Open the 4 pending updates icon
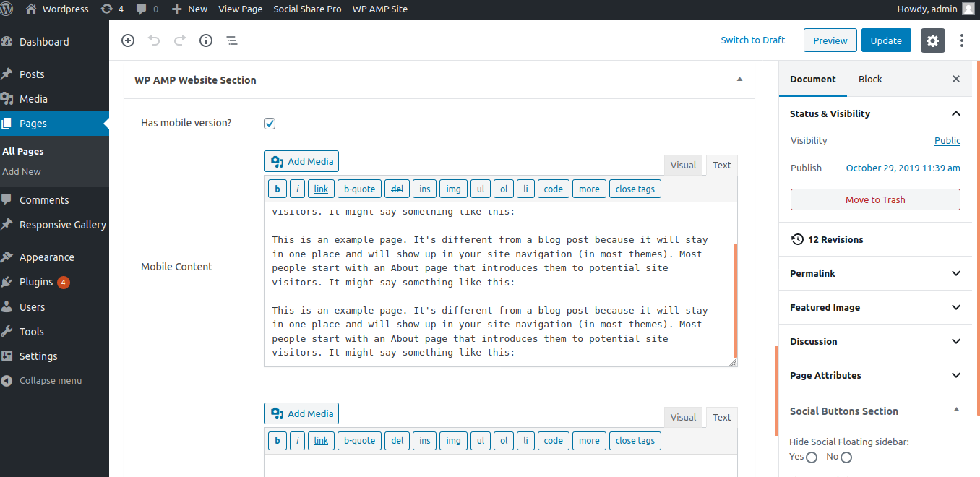This screenshot has width=980, height=477. (111, 9)
